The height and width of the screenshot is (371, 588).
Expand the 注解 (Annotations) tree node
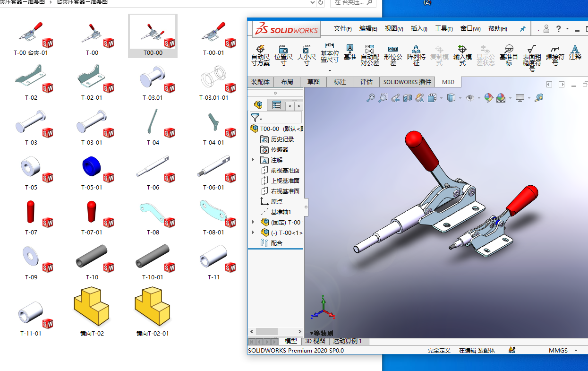253,160
